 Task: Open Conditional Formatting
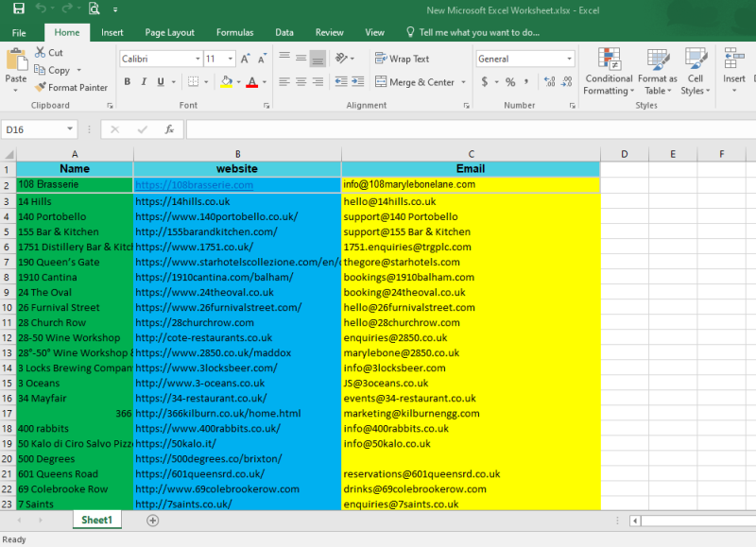pos(609,71)
